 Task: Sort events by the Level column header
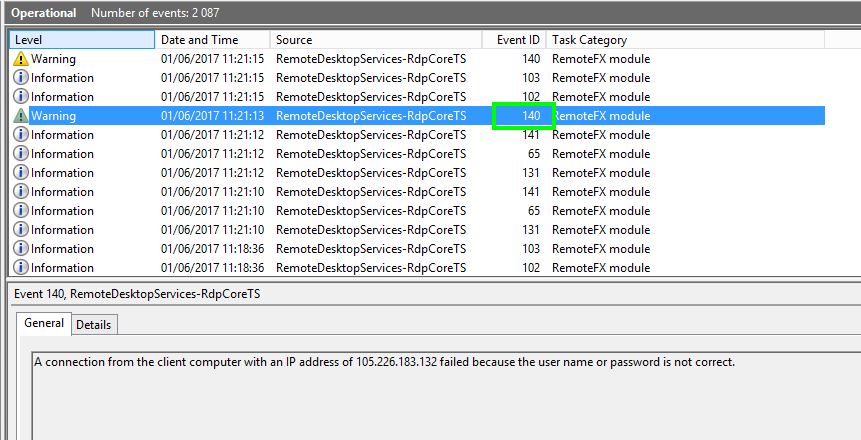click(82, 40)
